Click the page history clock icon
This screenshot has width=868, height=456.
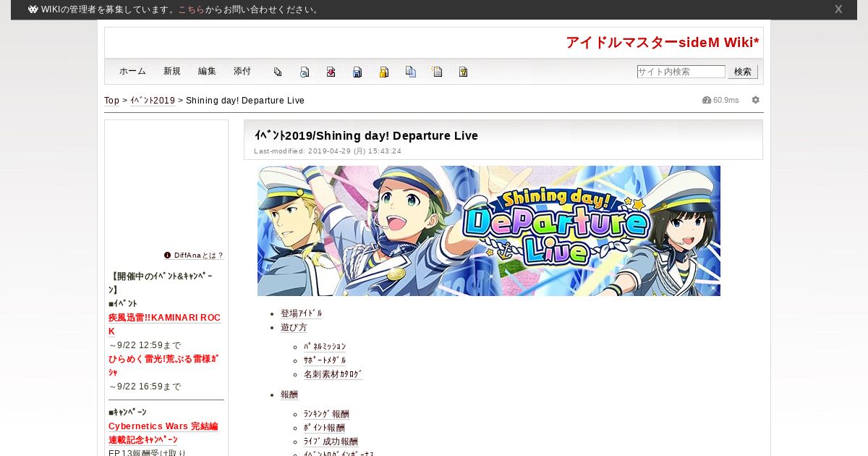pos(305,72)
